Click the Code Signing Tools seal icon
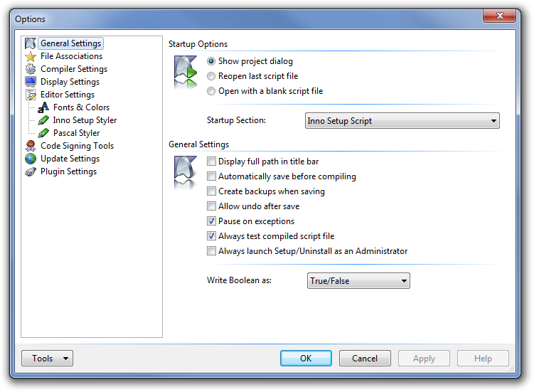Image resolution: width=534 pixels, height=392 pixels. [31, 146]
